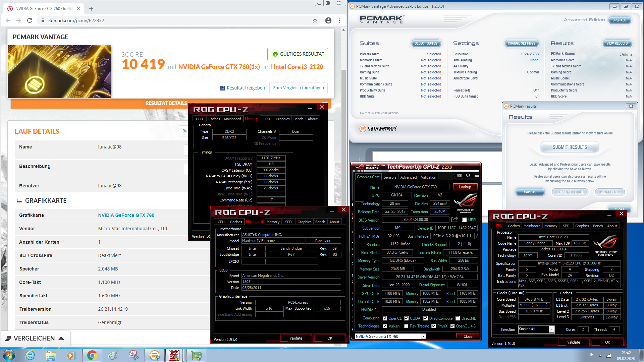The height and width of the screenshot is (362, 644).
Task: Click the SAVE AS button in PCMark results
Action: (x=530, y=192)
